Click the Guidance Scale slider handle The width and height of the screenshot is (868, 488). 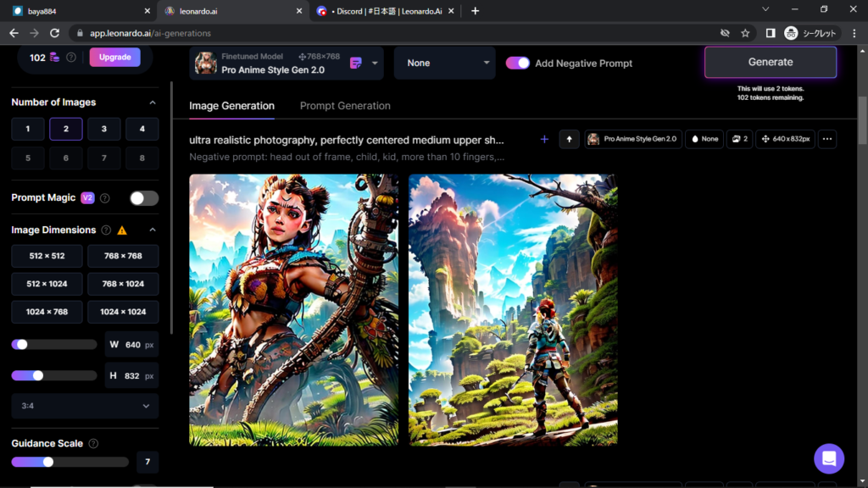(48, 462)
